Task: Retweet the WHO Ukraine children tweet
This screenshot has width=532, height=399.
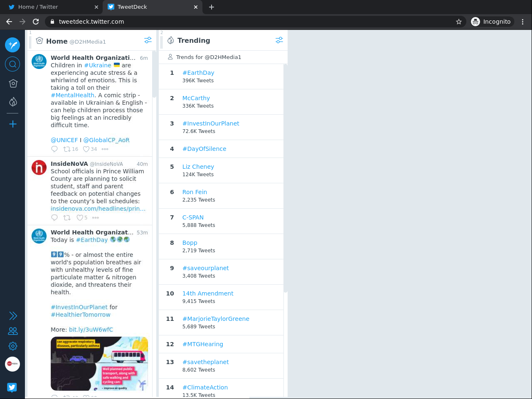Action: click(67, 149)
